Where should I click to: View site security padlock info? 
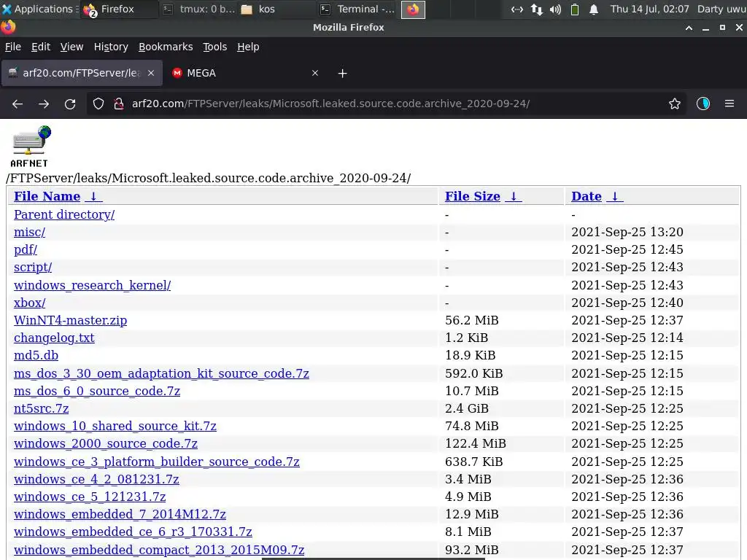coord(119,104)
